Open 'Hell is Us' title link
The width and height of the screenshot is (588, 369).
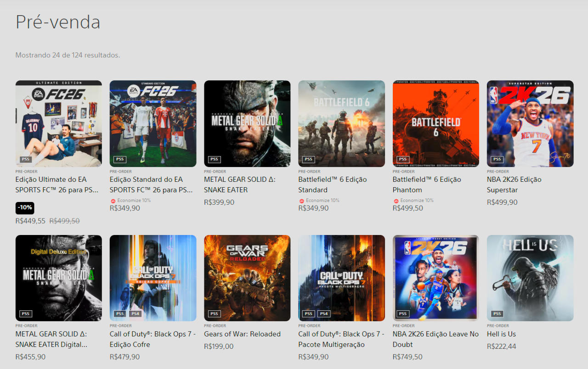501,334
